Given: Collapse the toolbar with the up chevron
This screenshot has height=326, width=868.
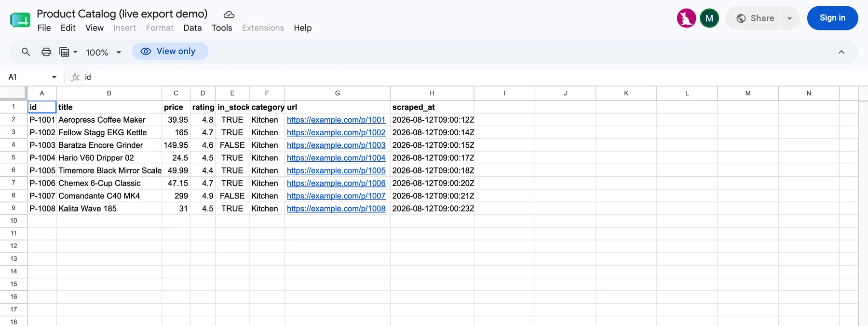Looking at the screenshot, I should pyautogui.click(x=841, y=52).
